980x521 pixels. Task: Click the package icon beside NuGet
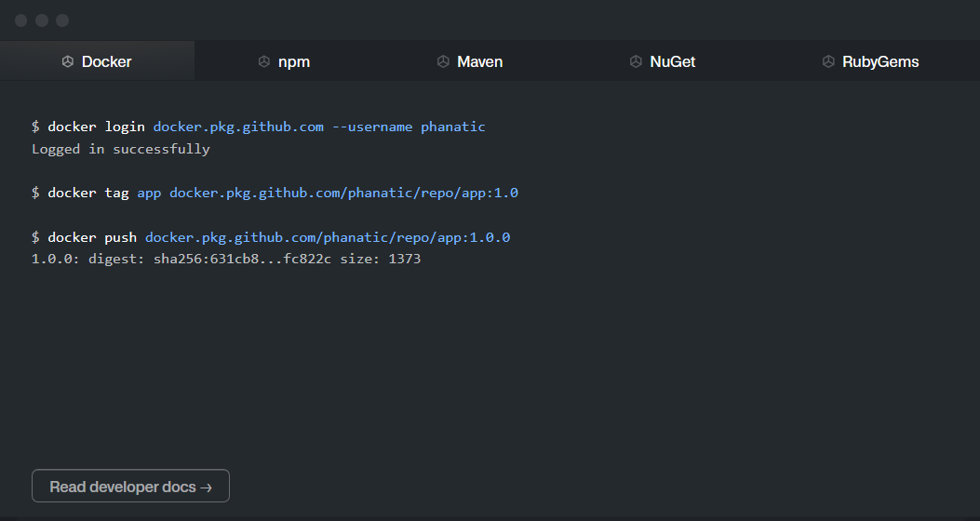tap(636, 61)
